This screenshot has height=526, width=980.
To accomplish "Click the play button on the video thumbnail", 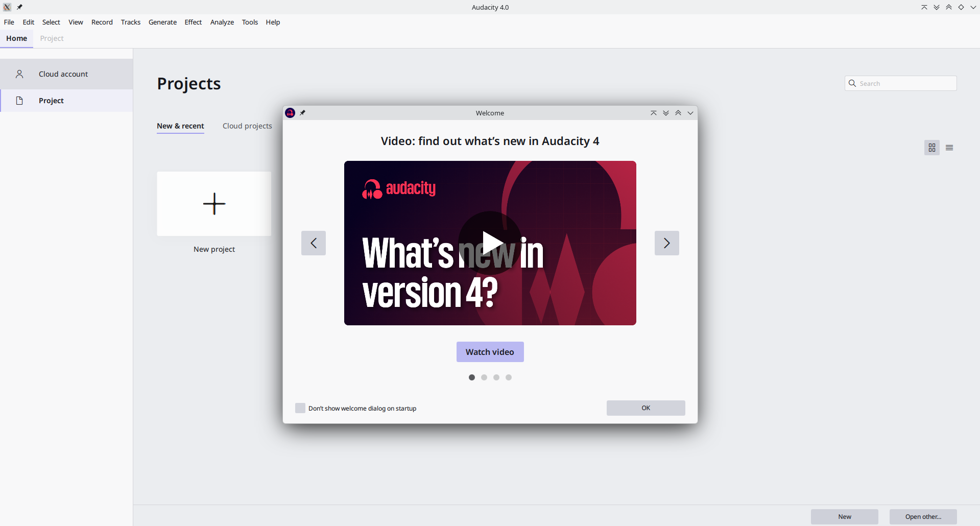I will click(x=490, y=243).
